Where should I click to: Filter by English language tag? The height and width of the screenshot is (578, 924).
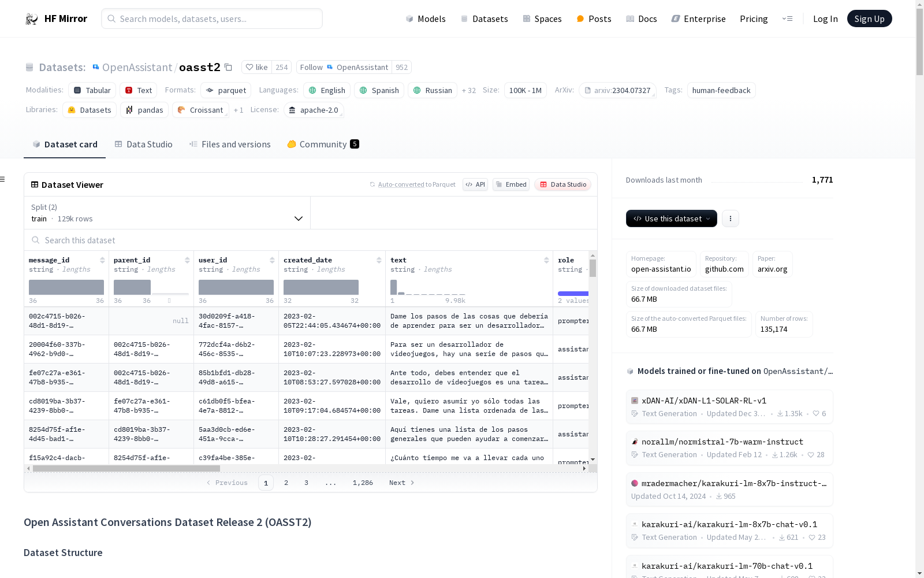coord(327,90)
